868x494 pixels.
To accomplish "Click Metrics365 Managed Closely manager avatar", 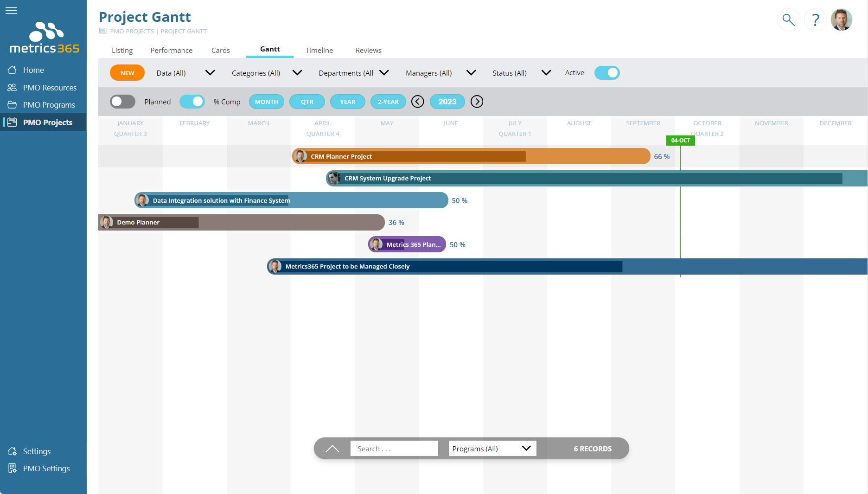I will 275,266.
